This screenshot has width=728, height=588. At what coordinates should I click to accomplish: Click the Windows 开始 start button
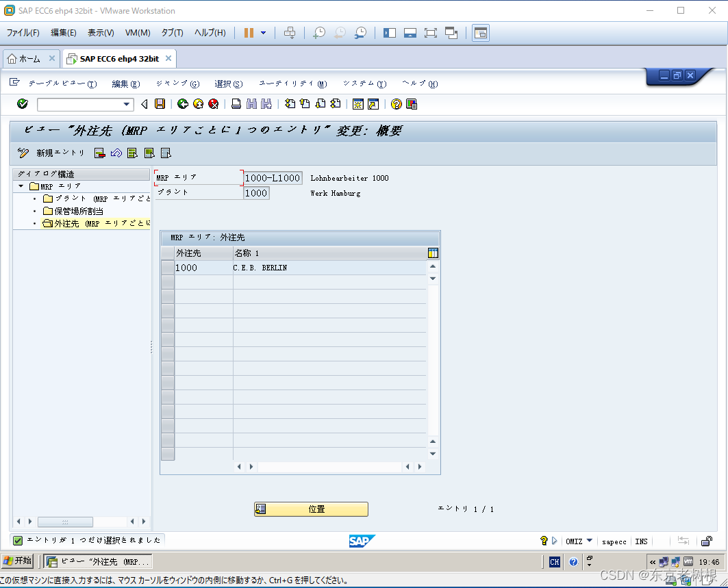17,561
